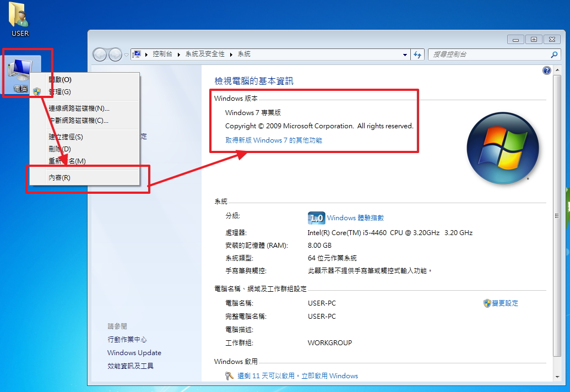Click the scrollbar up arrow

(x=557, y=70)
